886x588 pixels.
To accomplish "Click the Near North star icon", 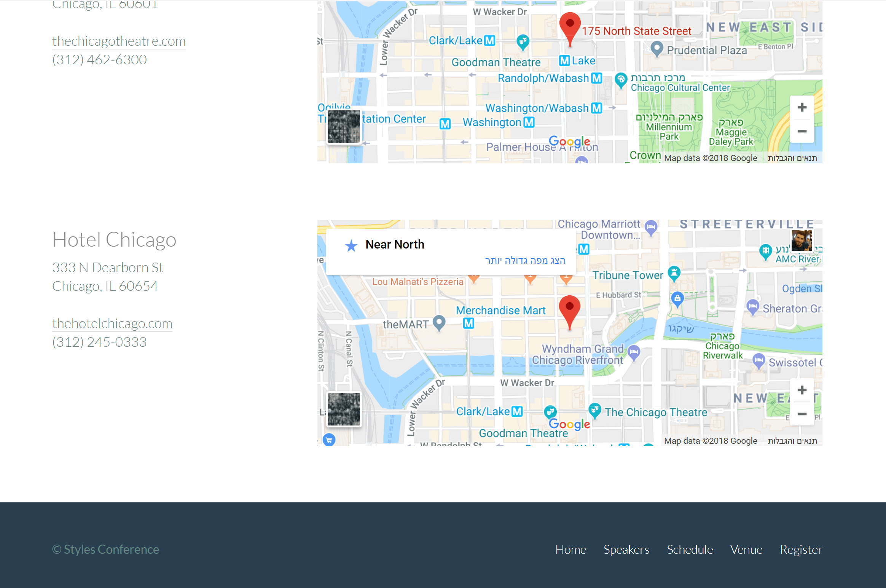I will [x=351, y=245].
